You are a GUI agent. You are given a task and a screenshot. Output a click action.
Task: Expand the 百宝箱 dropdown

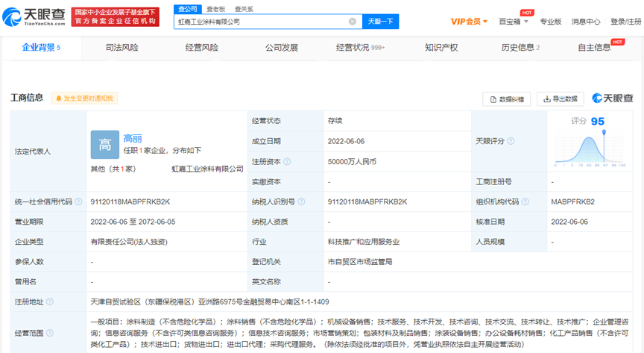tap(514, 22)
